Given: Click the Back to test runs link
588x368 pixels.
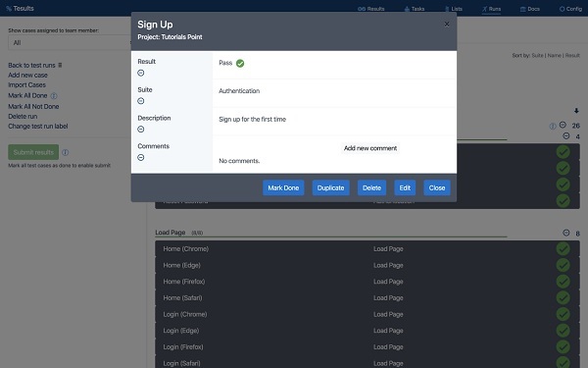Looking at the screenshot, I should click(x=31, y=66).
